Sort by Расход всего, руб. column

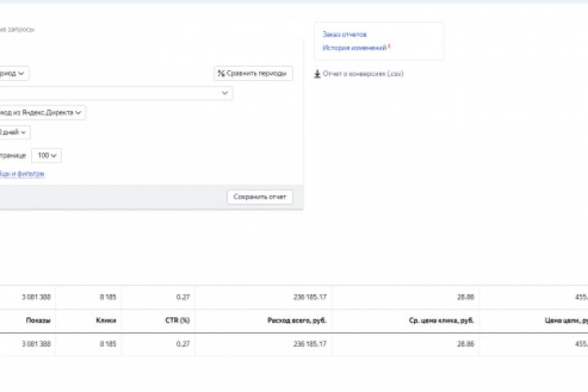tap(297, 320)
